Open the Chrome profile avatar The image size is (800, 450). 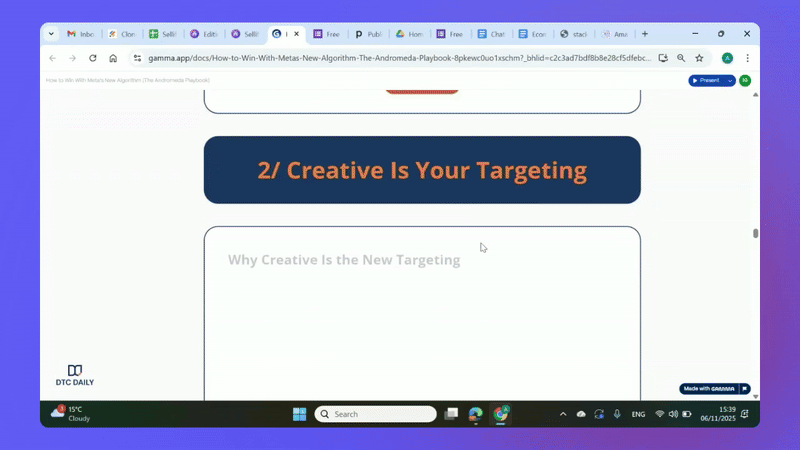tap(728, 58)
